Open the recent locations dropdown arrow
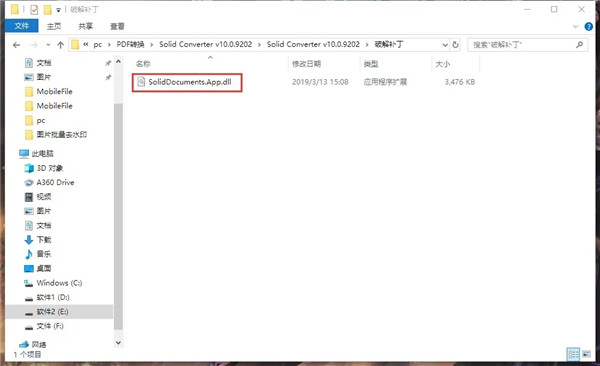The height and width of the screenshot is (366, 600). 48,45
